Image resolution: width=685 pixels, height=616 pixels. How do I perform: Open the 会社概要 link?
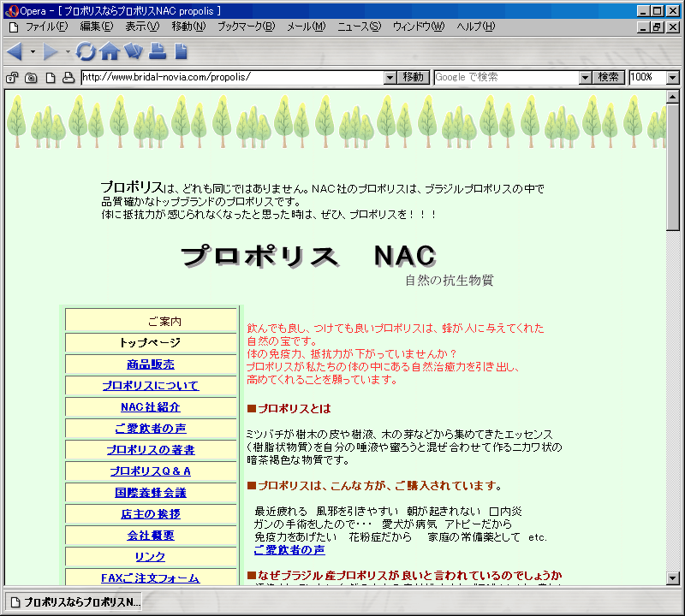(151, 536)
